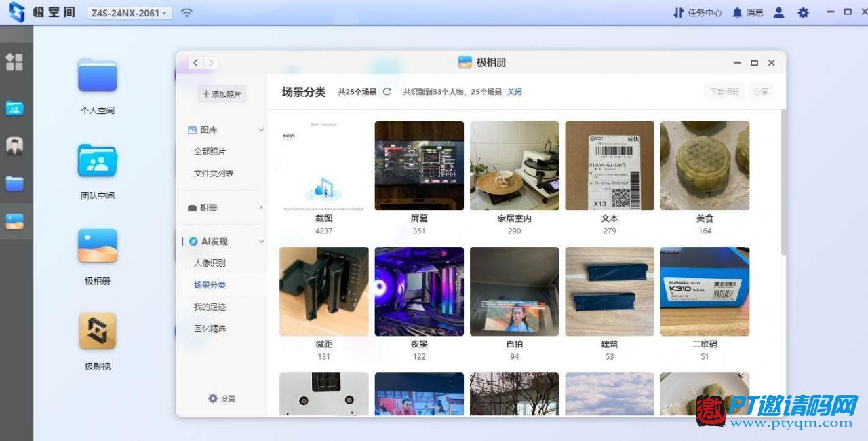The height and width of the screenshot is (441, 868).
Task: Click the 关闭 link next to the recognition status
Action: click(x=515, y=92)
